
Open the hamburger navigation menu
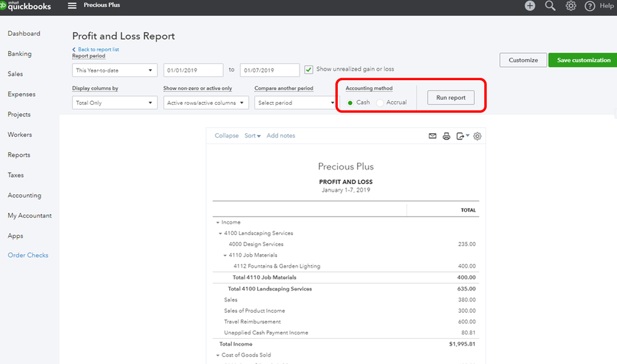tap(72, 6)
